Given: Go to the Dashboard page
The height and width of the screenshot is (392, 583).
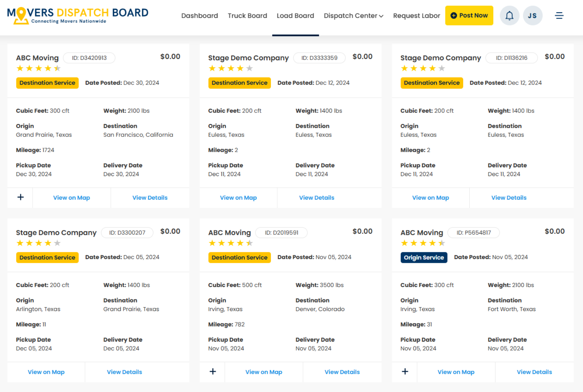Looking at the screenshot, I should coord(199,16).
